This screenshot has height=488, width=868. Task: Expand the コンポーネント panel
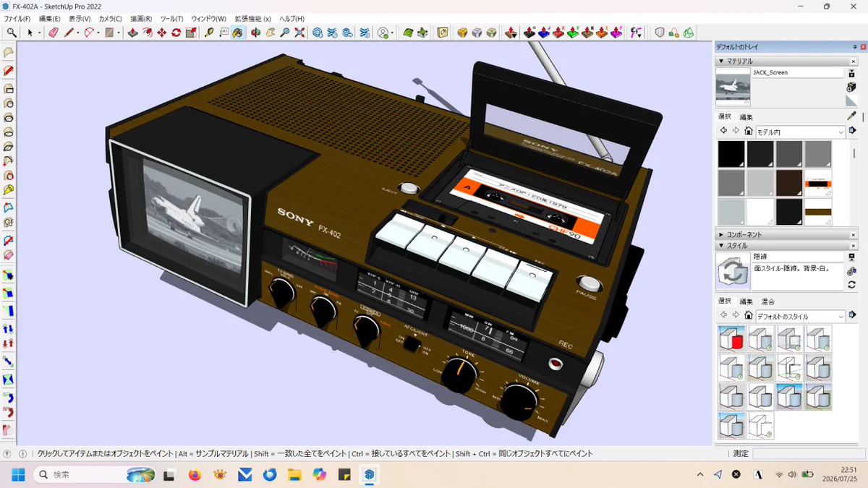(x=721, y=235)
